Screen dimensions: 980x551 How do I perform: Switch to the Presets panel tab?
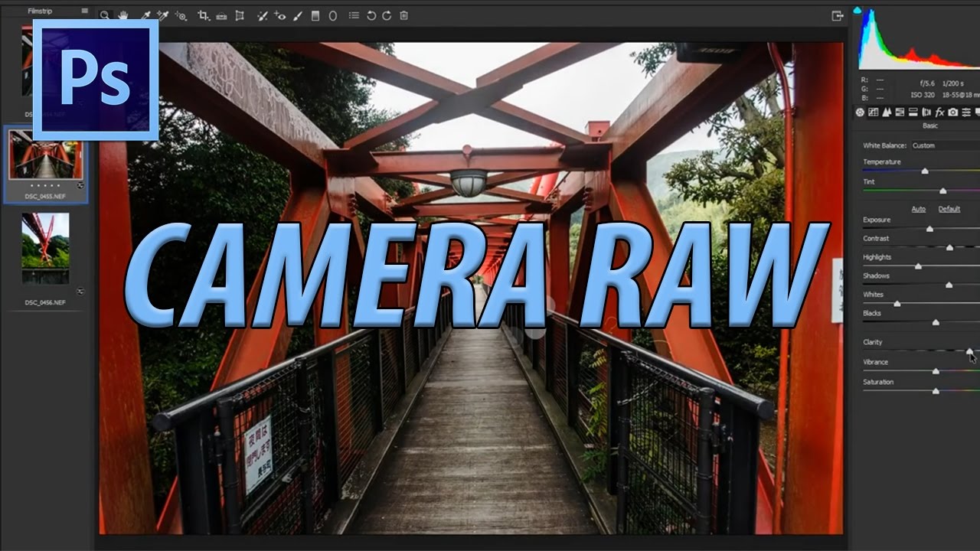[x=966, y=112]
